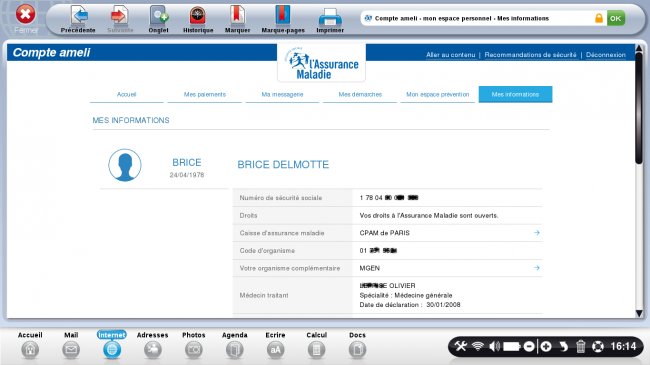This screenshot has width=650, height=365.
Task: Click the blue profile avatar icon
Action: pos(125,165)
